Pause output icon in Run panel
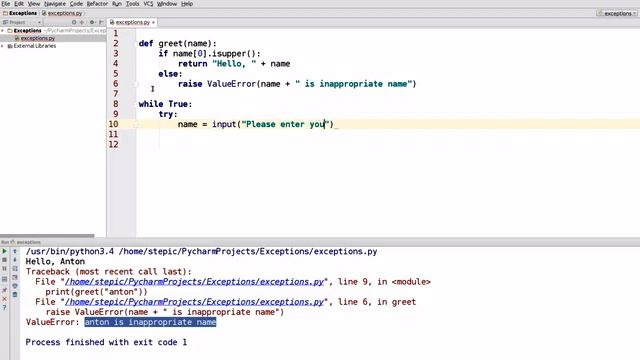Viewport: 640px width, 360px height. point(4,269)
